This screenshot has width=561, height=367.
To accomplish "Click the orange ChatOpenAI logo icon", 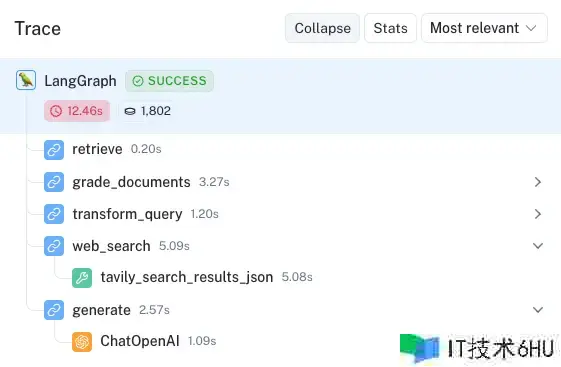I will (82, 342).
